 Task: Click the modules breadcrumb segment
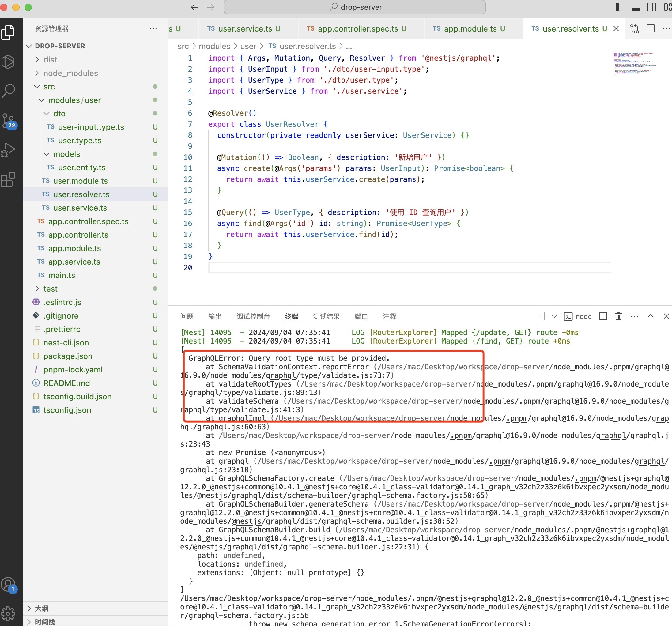coord(214,46)
